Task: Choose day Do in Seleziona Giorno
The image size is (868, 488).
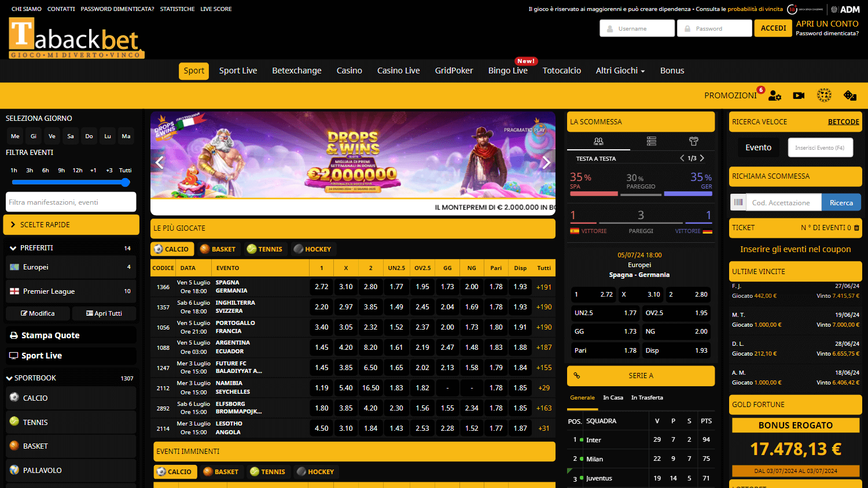Action: tap(89, 136)
